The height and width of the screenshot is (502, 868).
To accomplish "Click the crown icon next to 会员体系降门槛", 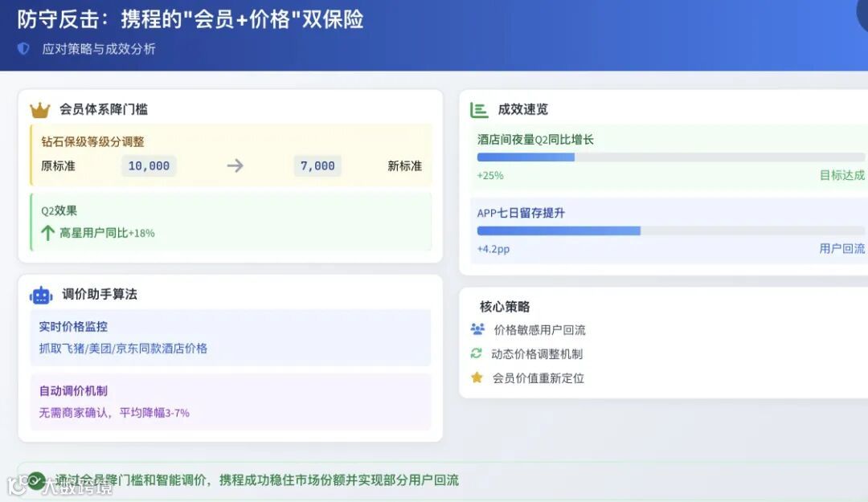I will [x=40, y=110].
